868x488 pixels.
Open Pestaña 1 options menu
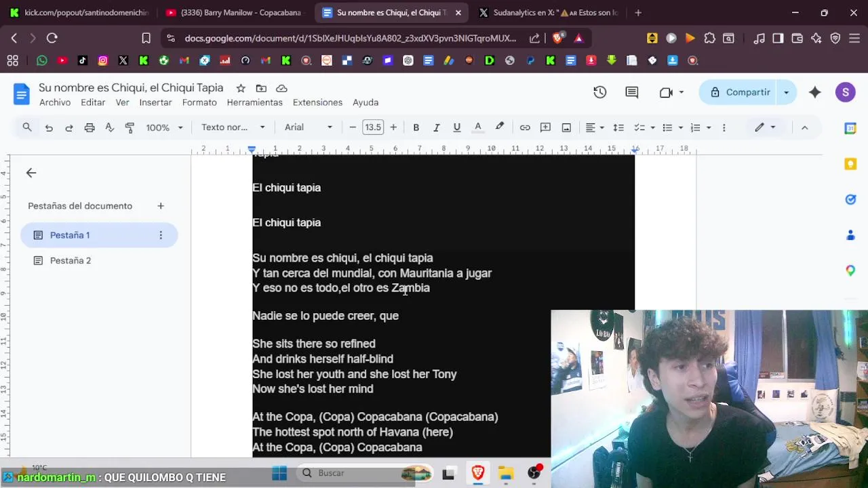click(x=161, y=235)
